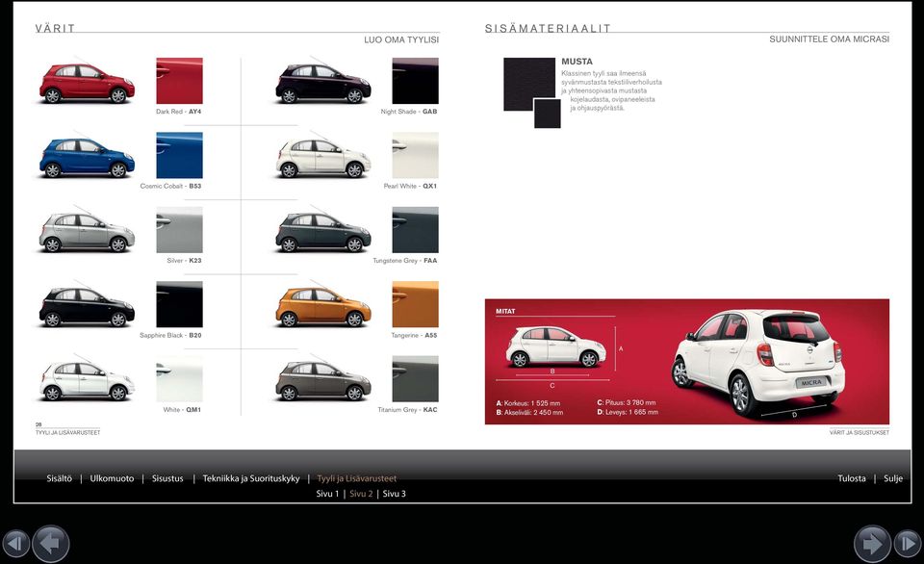The width and height of the screenshot is (924, 564).
Task: Click the "VÄRIT" page heading
Action: click(55, 28)
